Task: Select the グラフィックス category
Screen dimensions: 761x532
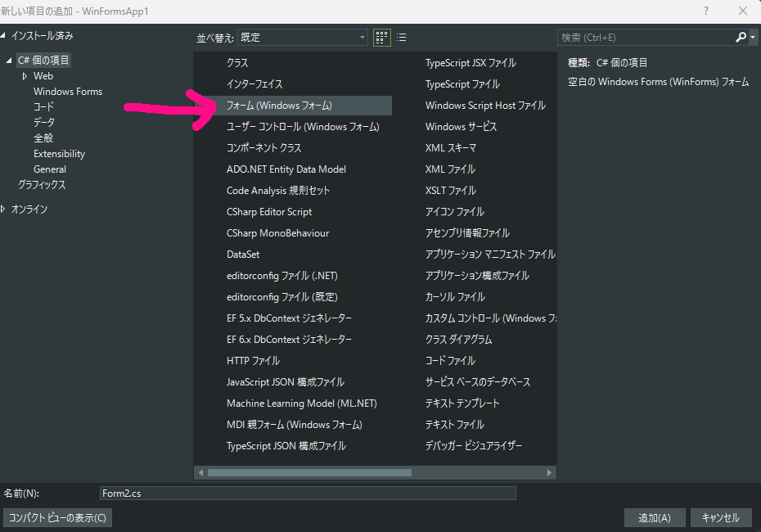Action: point(42,185)
